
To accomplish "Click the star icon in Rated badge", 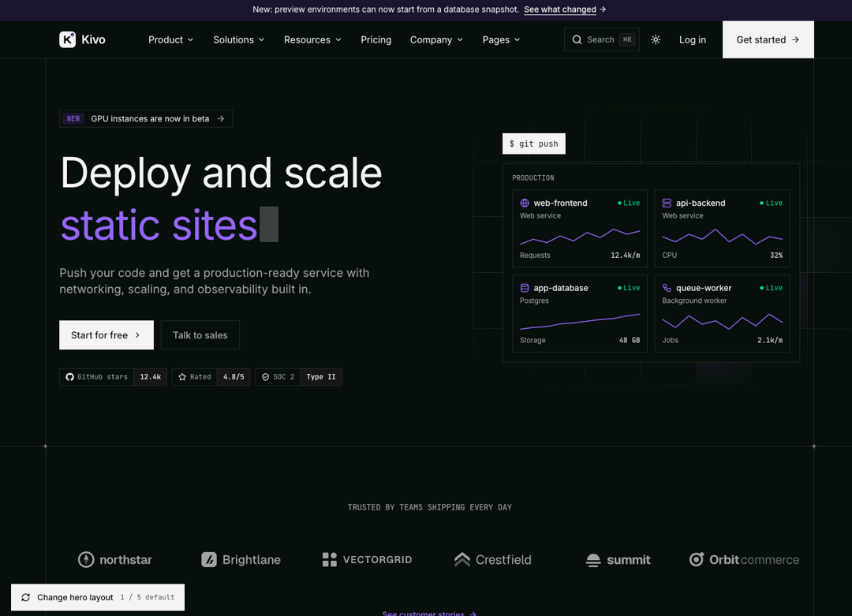I will 182,377.
